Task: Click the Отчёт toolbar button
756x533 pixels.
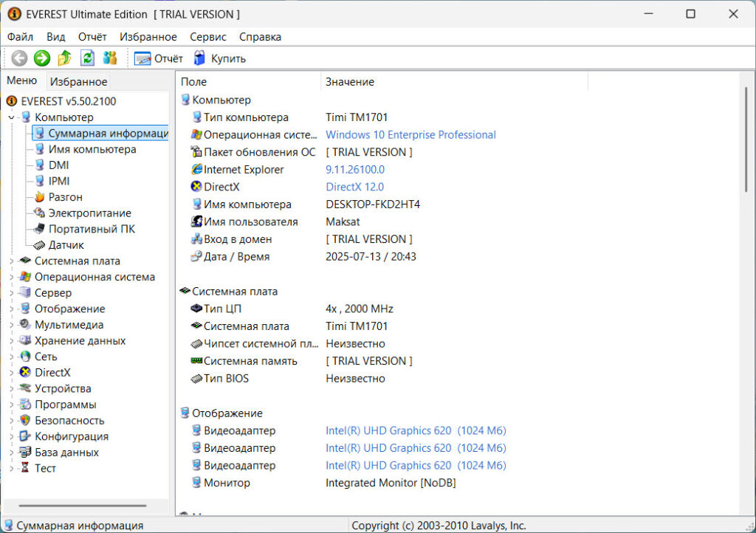Action: click(159, 58)
